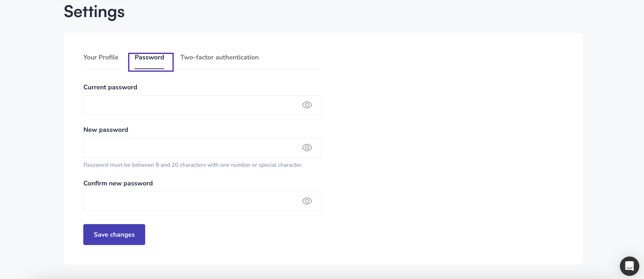Open the Two-factor authentication tab
The width and height of the screenshot is (644, 279).
point(219,57)
